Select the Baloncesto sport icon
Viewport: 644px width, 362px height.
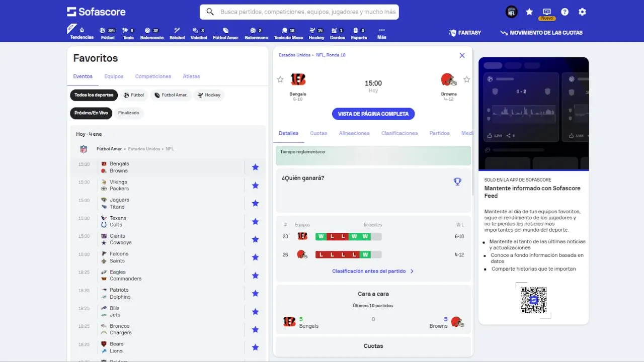[152, 33]
